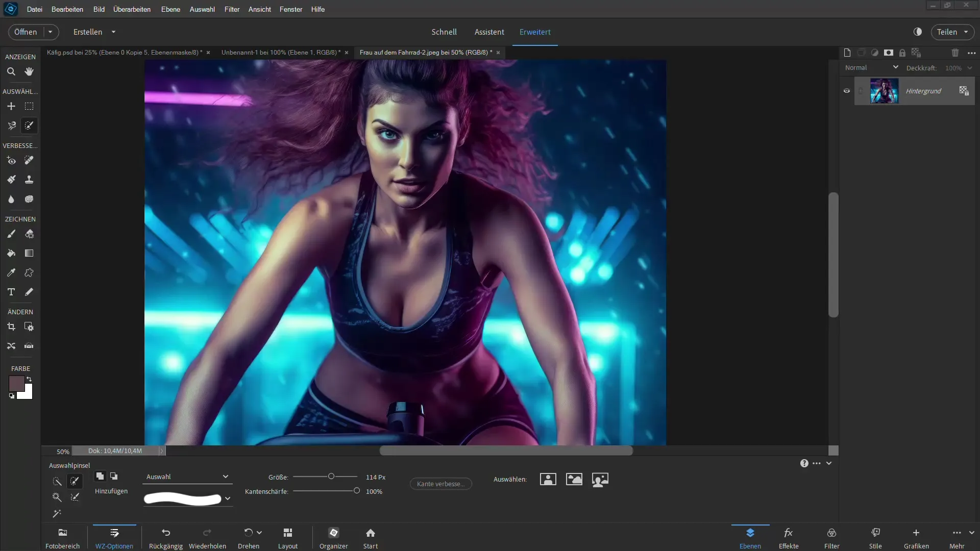Select the Paint Bucket tool
This screenshot has width=980, height=551.
(x=11, y=253)
